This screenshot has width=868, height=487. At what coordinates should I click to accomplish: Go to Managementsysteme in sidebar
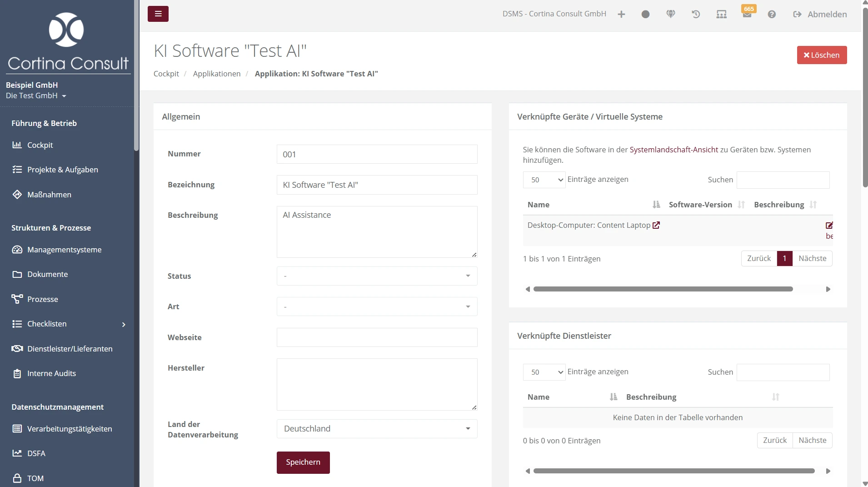pyautogui.click(x=64, y=250)
